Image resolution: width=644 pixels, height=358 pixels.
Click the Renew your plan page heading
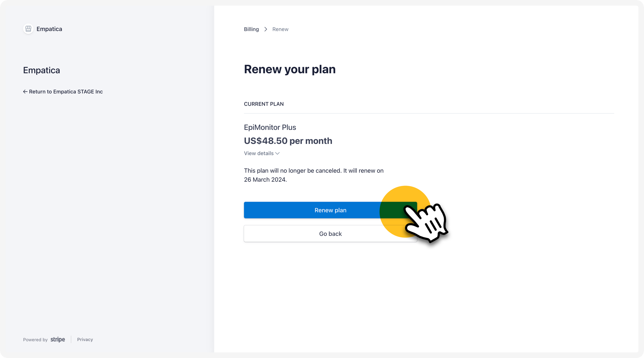pyautogui.click(x=290, y=69)
